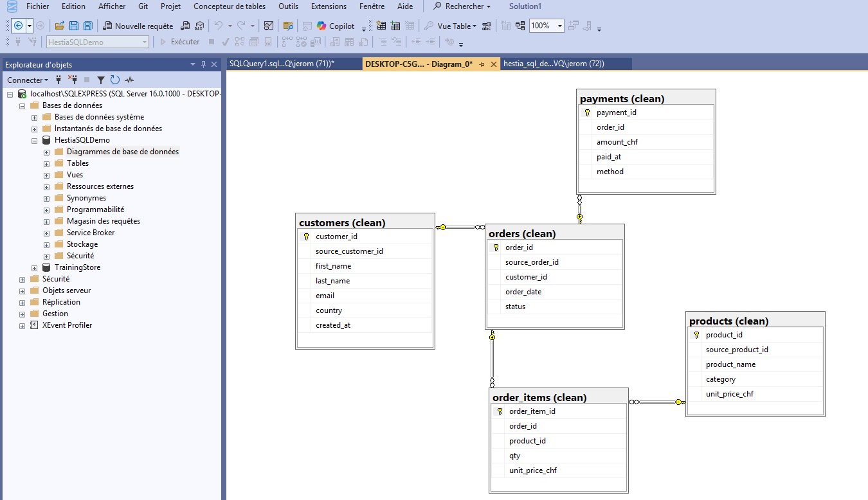Click the relationship name labels icon
868x500 pixels.
[485, 26]
